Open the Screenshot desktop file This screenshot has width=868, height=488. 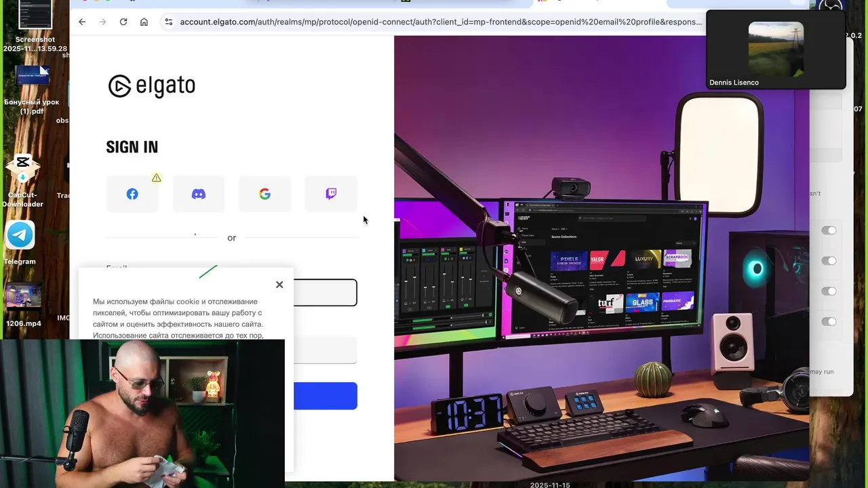35,27
